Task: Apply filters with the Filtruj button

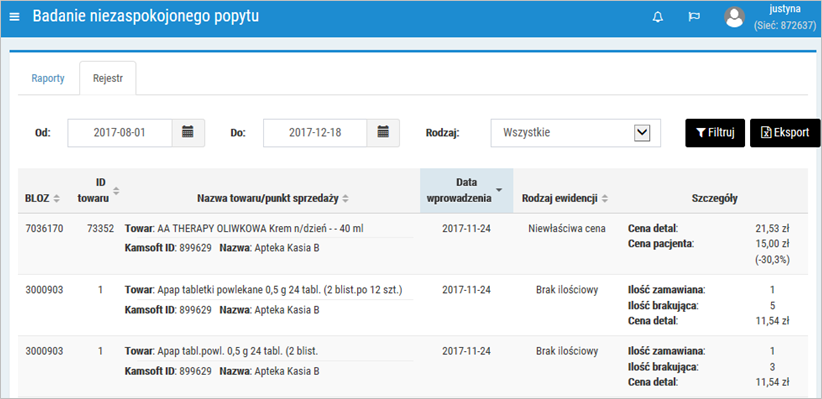Action: (x=715, y=133)
